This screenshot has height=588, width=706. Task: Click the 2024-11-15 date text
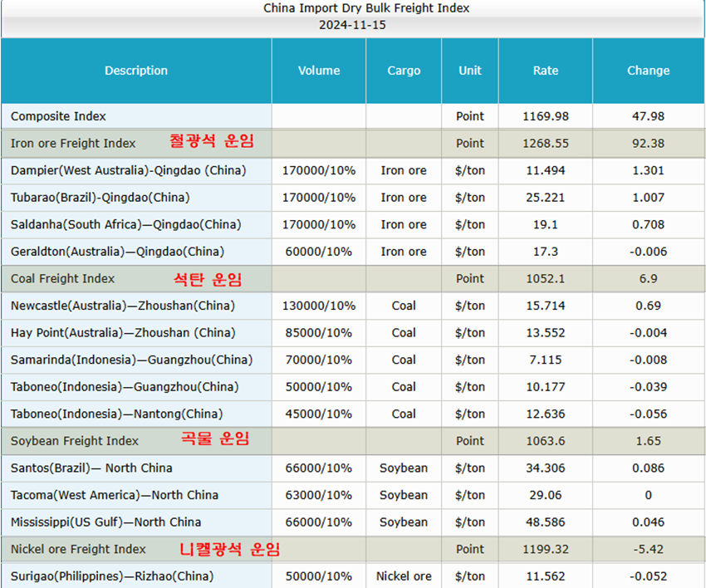352,25
